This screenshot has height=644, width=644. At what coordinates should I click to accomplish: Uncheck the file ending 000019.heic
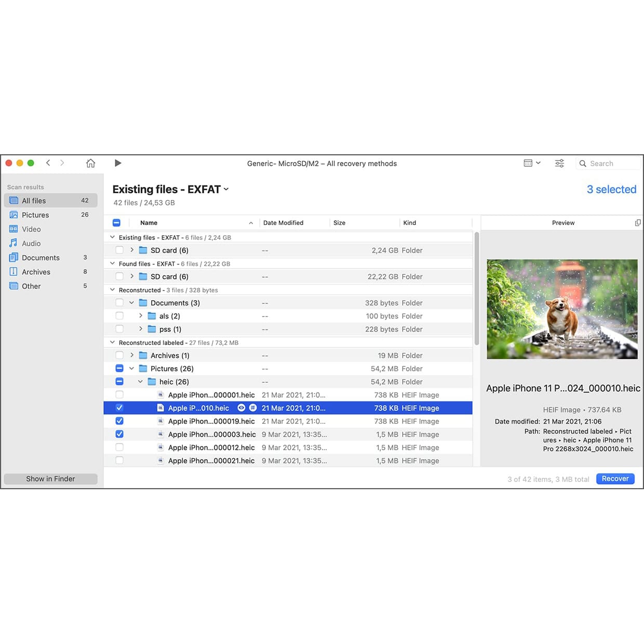(x=119, y=421)
